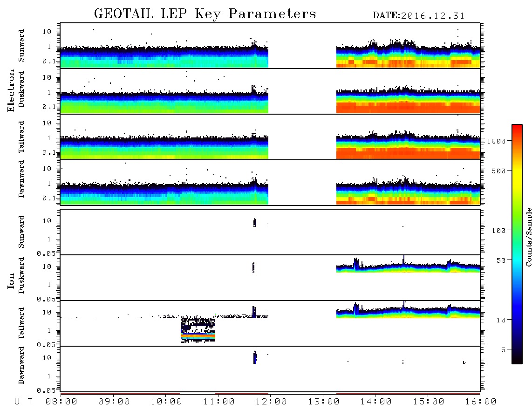Click the Ion Tailward low-energy burst near 10:30
Viewport: 532px width, 410px height.
(198, 330)
